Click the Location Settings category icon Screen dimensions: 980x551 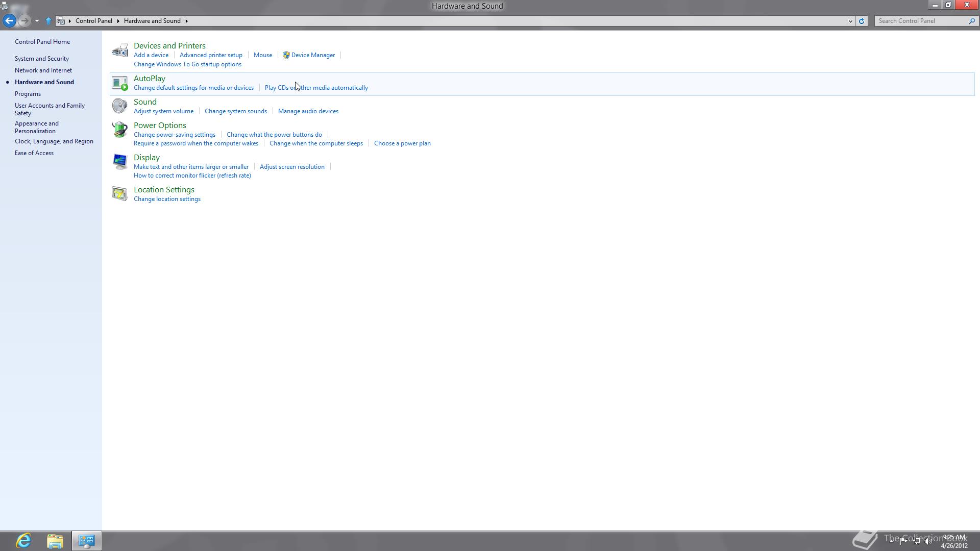click(120, 194)
